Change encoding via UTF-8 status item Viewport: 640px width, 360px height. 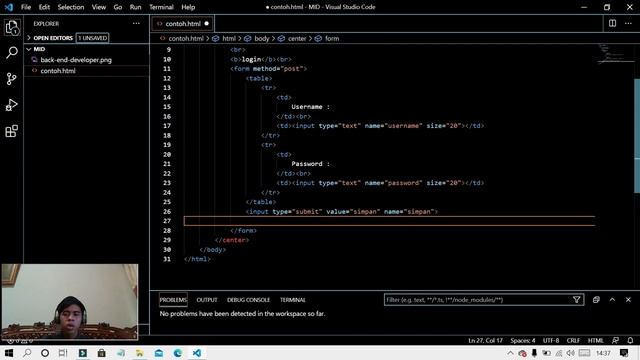pyautogui.click(x=551, y=340)
